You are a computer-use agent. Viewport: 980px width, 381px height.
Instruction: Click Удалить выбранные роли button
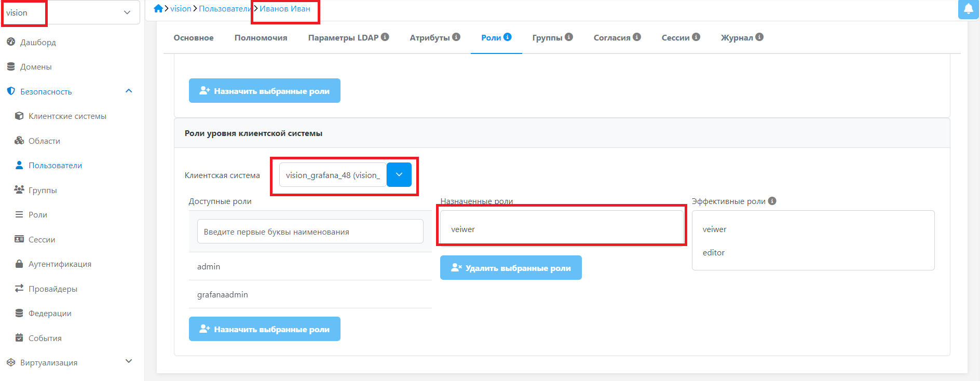click(x=511, y=268)
